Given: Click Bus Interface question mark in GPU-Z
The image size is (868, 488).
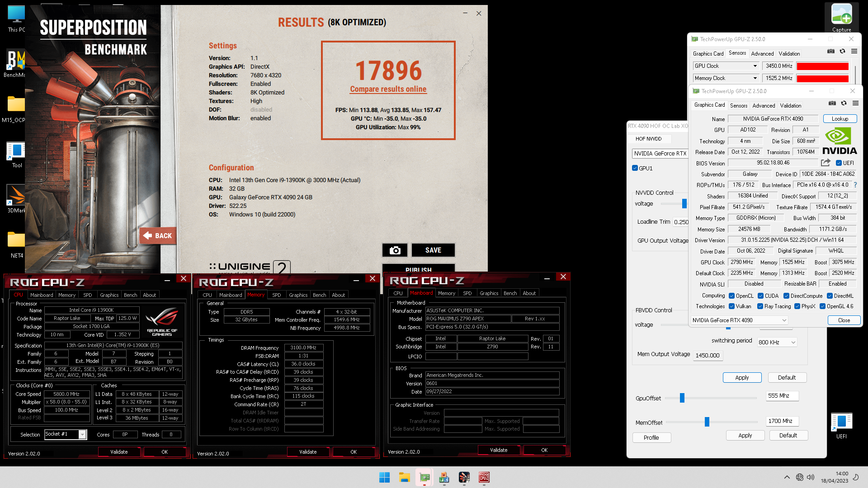Looking at the screenshot, I should coord(855,185).
